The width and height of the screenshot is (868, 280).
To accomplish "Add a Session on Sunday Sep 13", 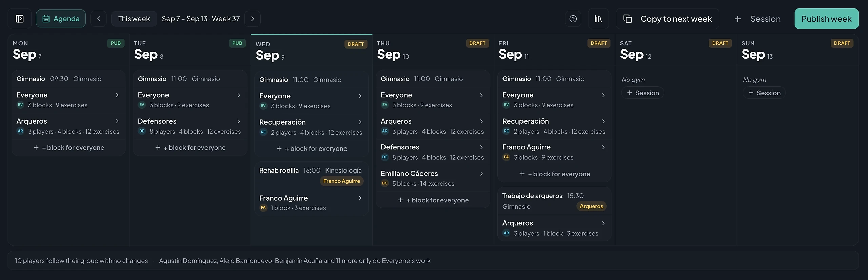I will point(764,93).
